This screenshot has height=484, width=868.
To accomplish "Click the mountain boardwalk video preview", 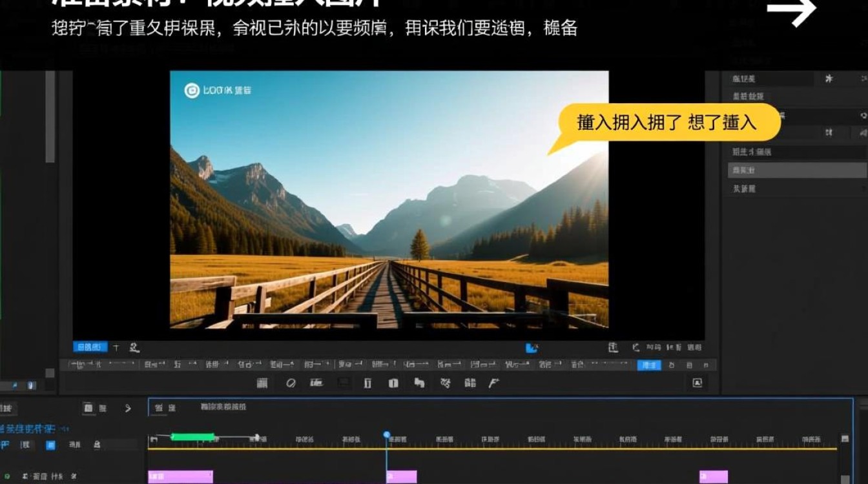I will click(x=389, y=199).
